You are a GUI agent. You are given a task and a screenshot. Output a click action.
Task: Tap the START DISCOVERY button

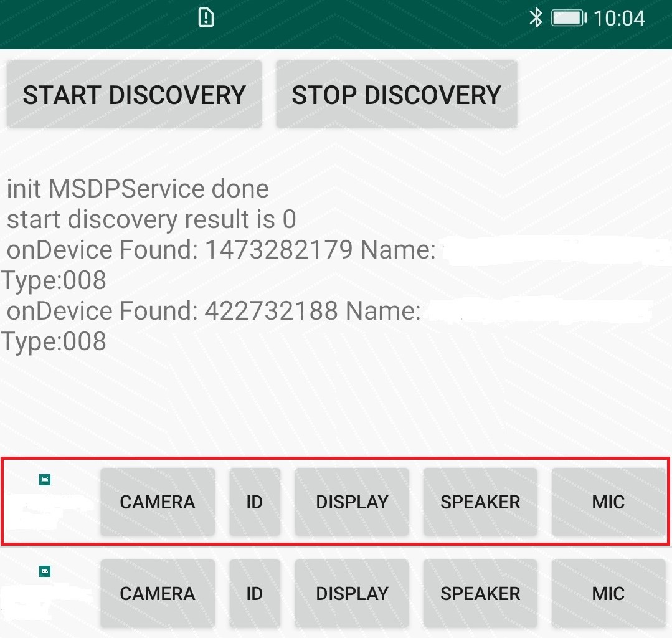[134, 94]
